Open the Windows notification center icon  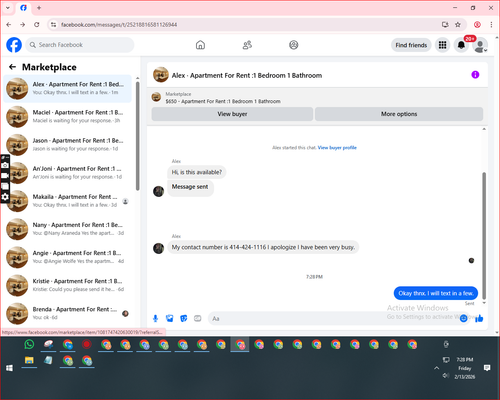click(487, 368)
